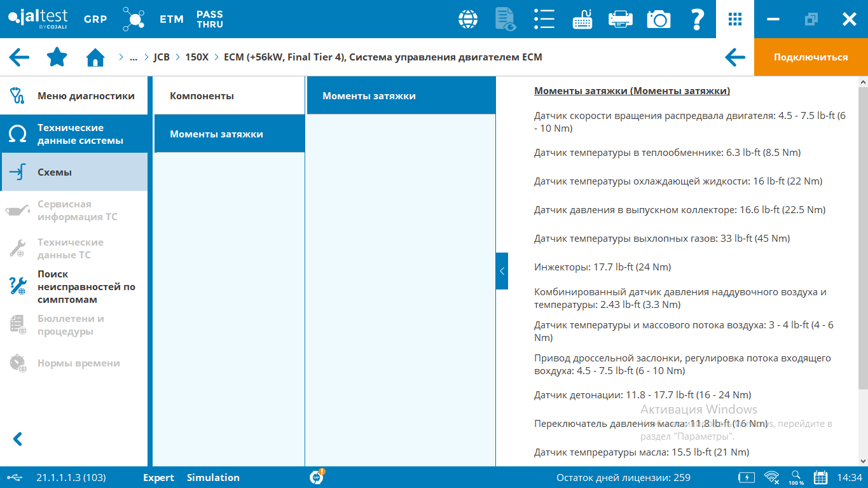Viewport: 868px width, 488px height.
Task: Click Сервисная информация ТС
Action: tap(74, 211)
